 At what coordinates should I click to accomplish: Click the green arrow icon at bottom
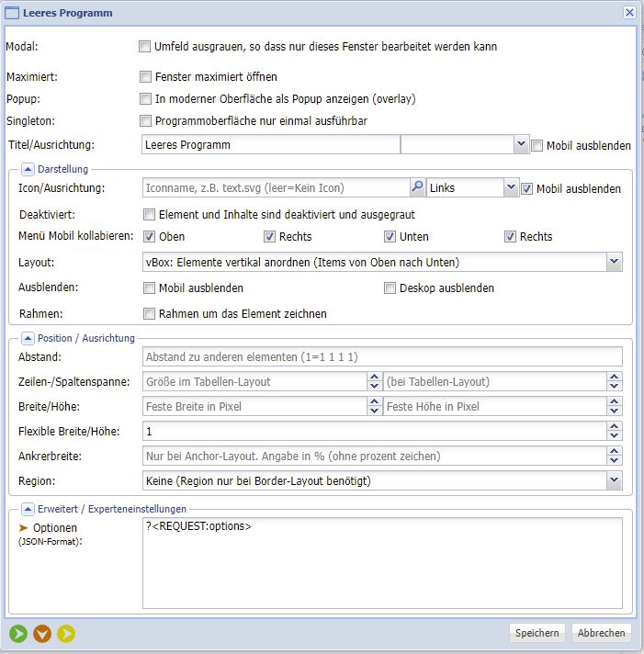point(18,632)
